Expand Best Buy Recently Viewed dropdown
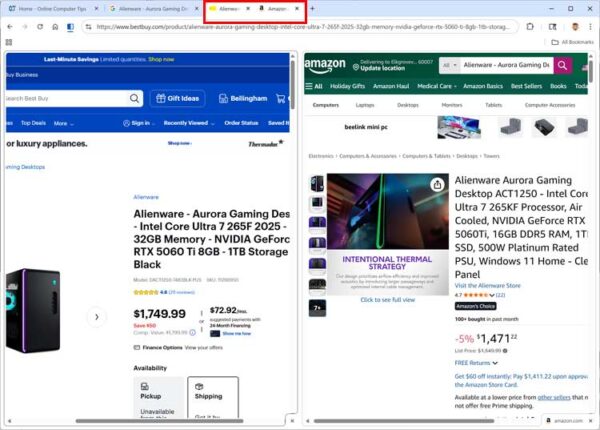Screen dimensions: 600x430 [189, 123]
